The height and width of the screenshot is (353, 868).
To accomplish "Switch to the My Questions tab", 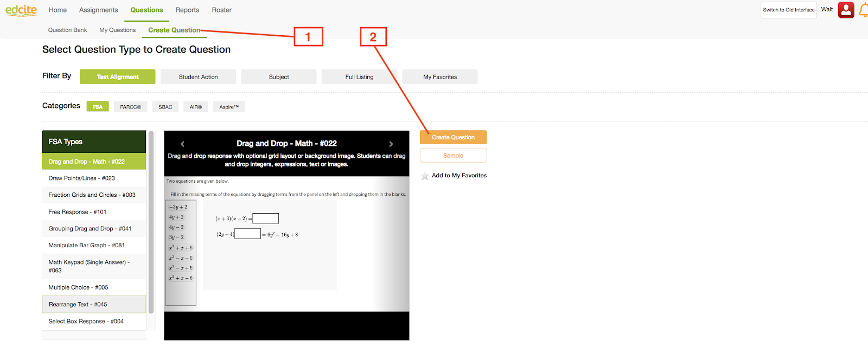I will coord(117,30).
